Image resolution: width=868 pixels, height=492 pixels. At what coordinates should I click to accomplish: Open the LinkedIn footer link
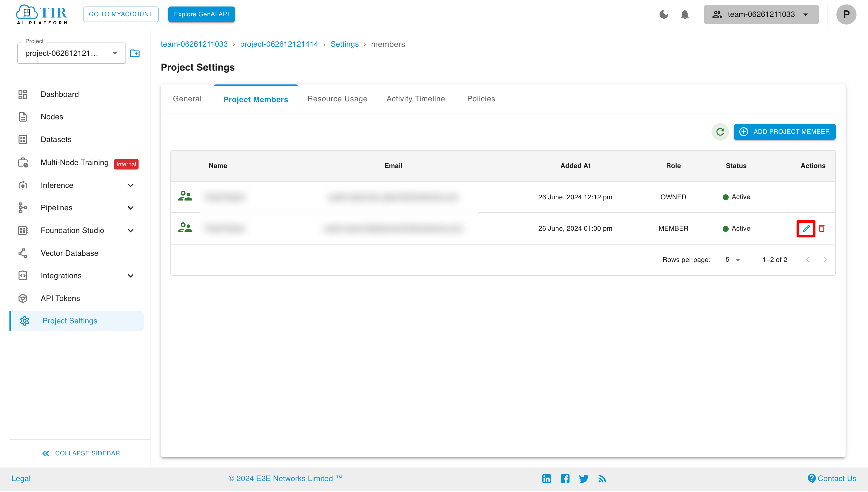point(546,478)
